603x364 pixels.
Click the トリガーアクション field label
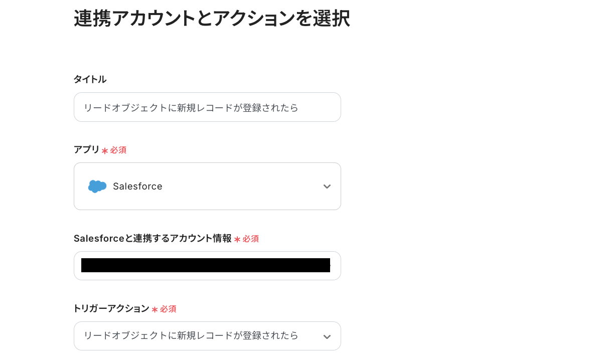pyautogui.click(x=111, y=309)
